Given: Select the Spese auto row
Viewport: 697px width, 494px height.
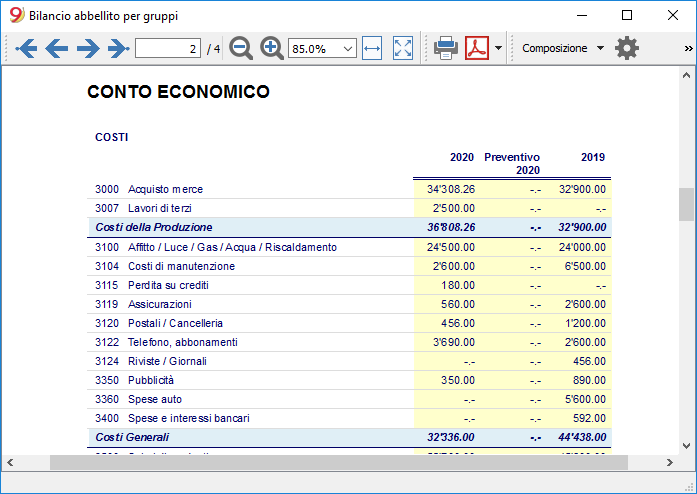Looking at the screenshot, I should [x=349, y=399].
